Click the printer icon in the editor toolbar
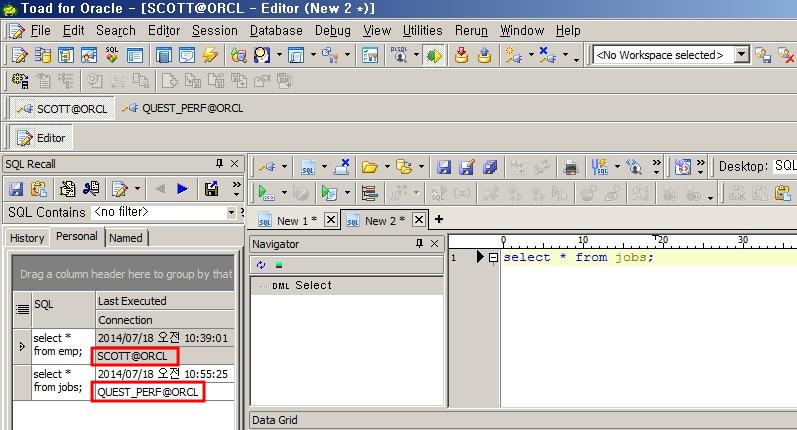This screenshot has width=797, height=430. (x=571, y=167)
